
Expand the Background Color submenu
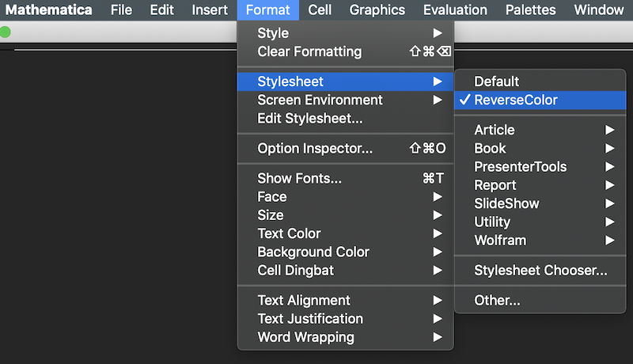click(346, 252)
